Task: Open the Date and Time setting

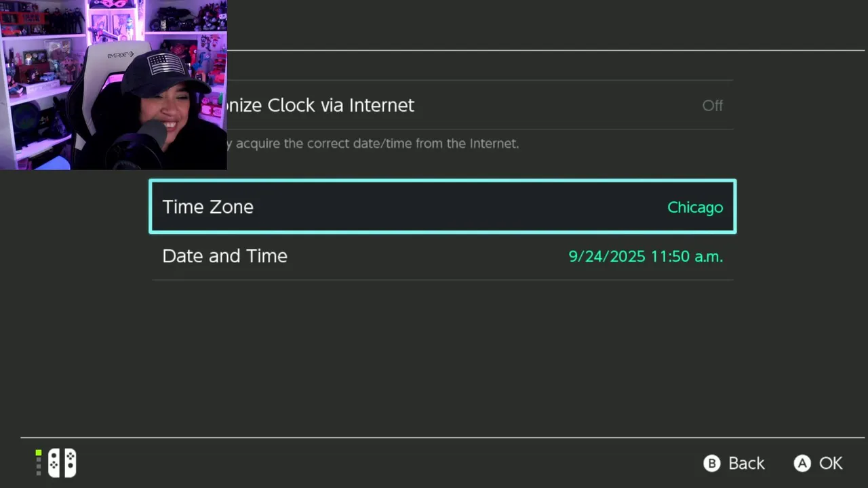Action: click(x=443, y=256)
